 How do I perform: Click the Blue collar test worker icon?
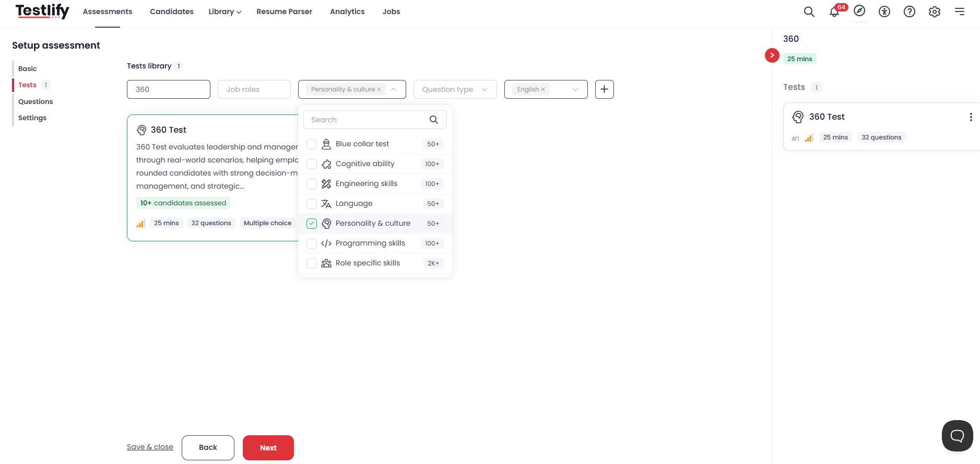326,144
